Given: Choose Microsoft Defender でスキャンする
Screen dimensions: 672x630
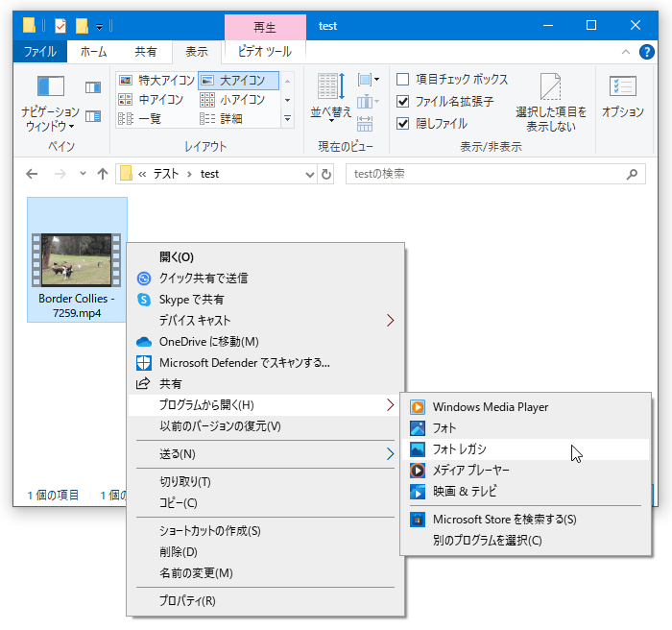Looking at the screenshot, I should 266,363.
